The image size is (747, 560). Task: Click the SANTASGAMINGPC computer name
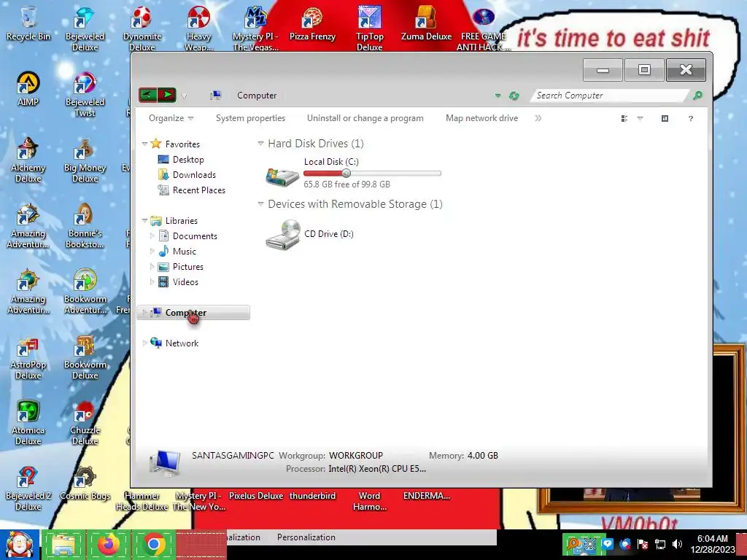point(233,455)
